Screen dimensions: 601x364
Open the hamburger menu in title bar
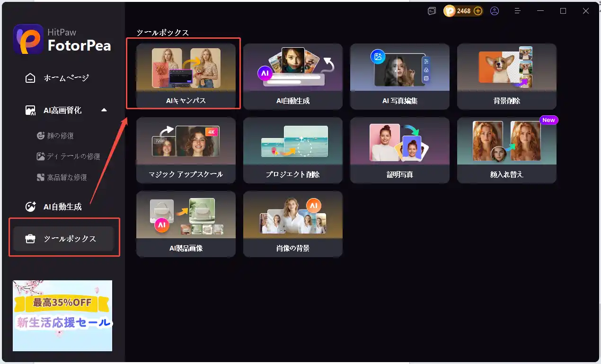pyautogui.click(x=518, y=10)
